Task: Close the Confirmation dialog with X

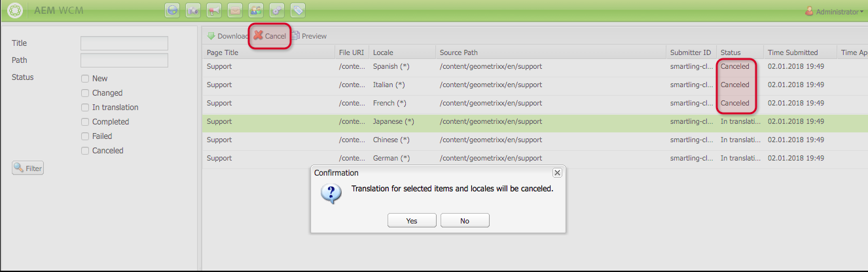Action: (x=557, y=172)
